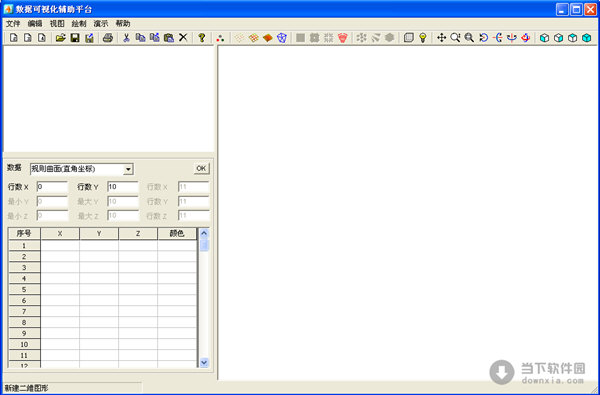Click the red and blue spin icon
The width and height of the screenshot is (600, 395).
pos(526,38)
